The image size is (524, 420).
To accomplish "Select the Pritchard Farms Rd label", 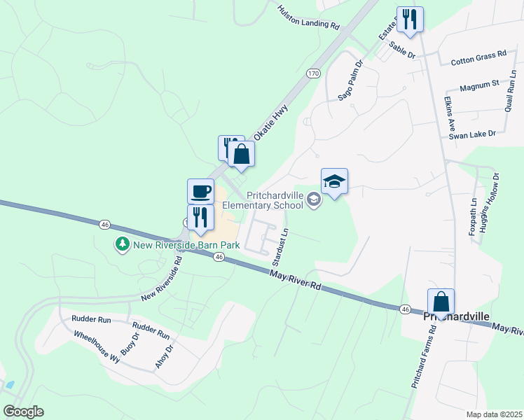I will point(424,357).
